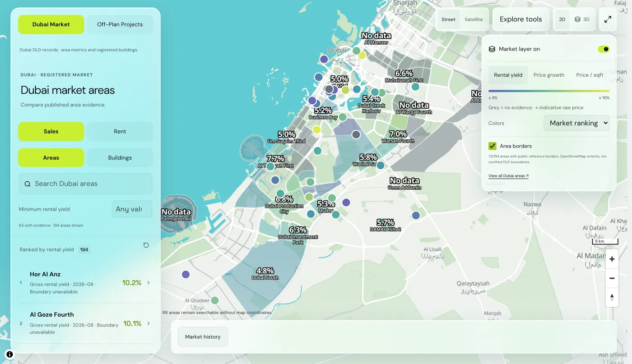
Task: Click the Dubai Investment Park 6.3% label
Action: click(x=298, y=235)
